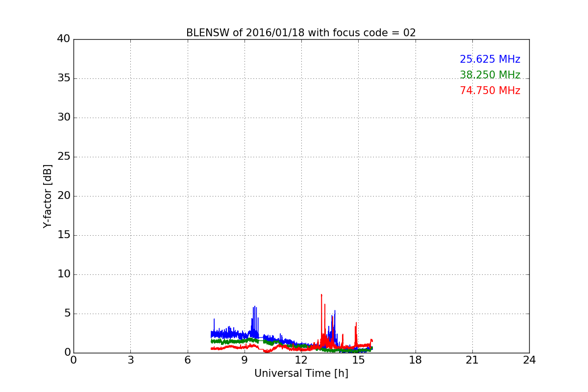
Task: Click y-axis tick label 35
Action: point(64,78)
